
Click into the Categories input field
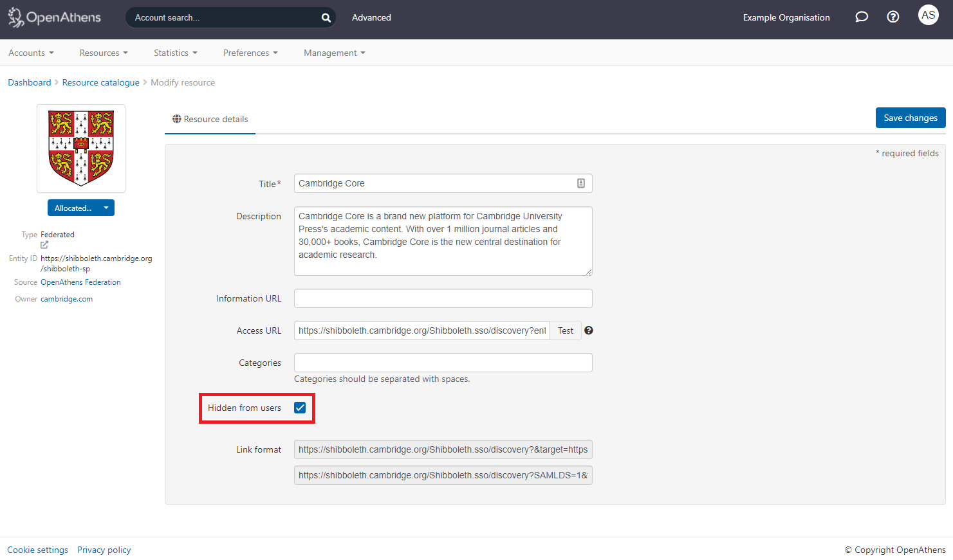[x=443, y=363]
